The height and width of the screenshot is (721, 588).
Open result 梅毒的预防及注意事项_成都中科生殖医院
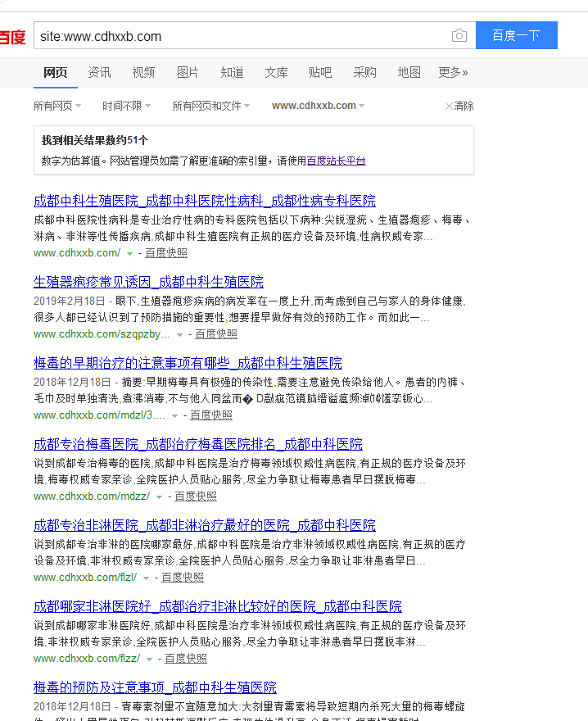[x=155, y=687]
